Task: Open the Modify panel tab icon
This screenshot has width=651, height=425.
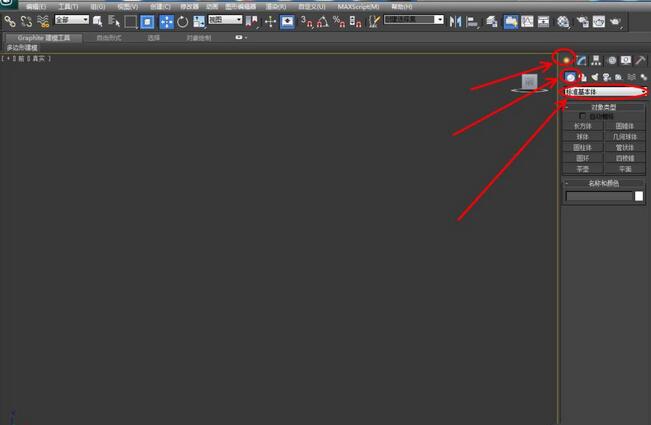Action: click(581, 61)
